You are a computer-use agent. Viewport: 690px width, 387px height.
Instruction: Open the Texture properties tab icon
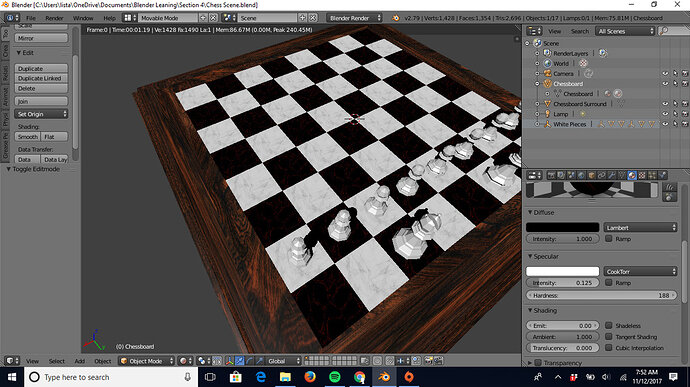642,175
